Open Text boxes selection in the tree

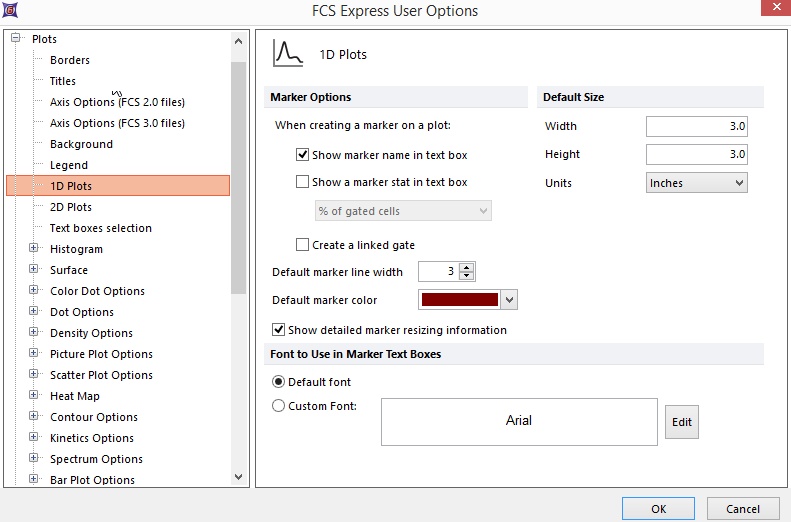point(100,228)
